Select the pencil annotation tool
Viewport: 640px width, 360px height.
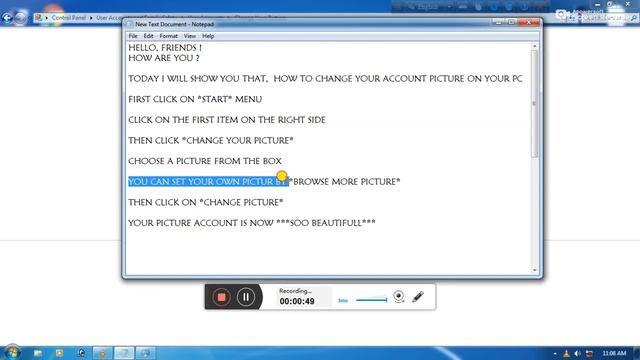[418, 297]
